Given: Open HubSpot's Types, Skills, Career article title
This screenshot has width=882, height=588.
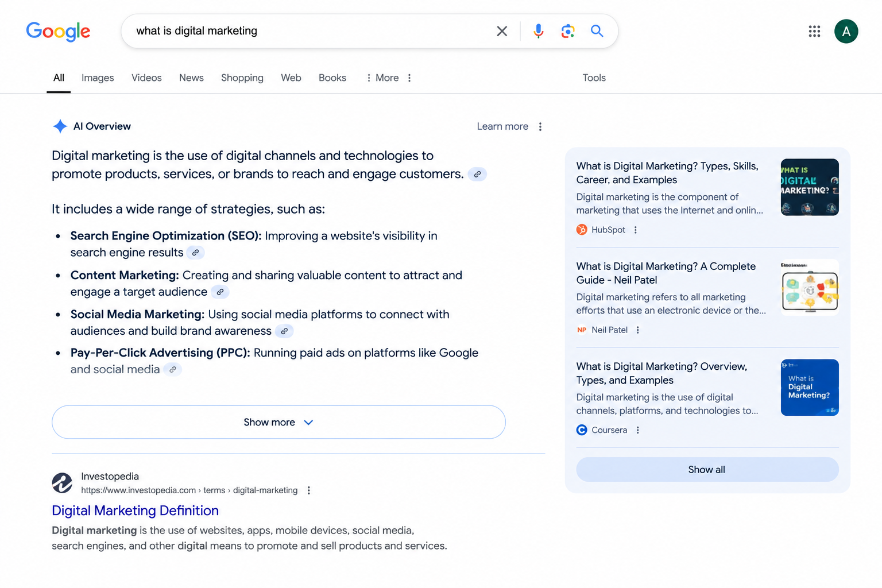Looking at the screenshot, I should coord(667,173).
